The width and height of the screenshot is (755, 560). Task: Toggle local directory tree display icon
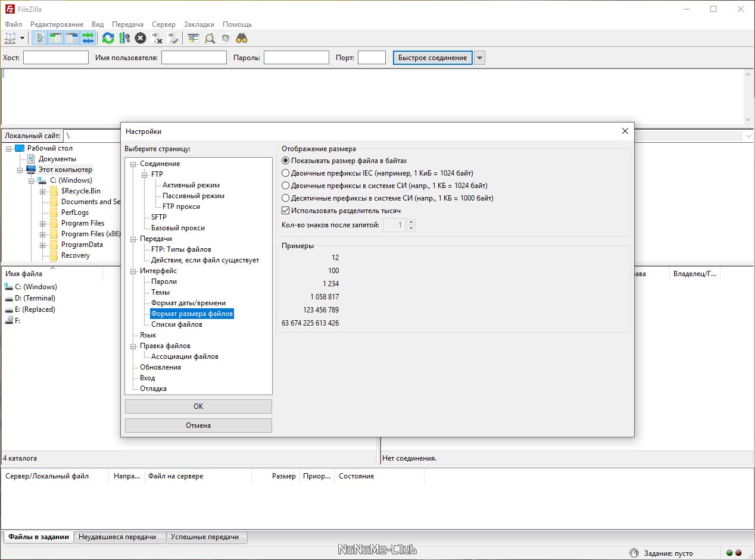[x=55, y=38]
